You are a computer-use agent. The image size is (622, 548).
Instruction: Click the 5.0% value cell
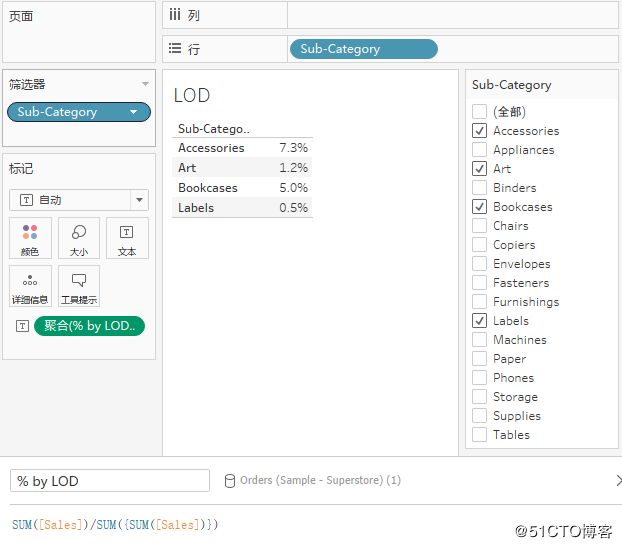294,188
